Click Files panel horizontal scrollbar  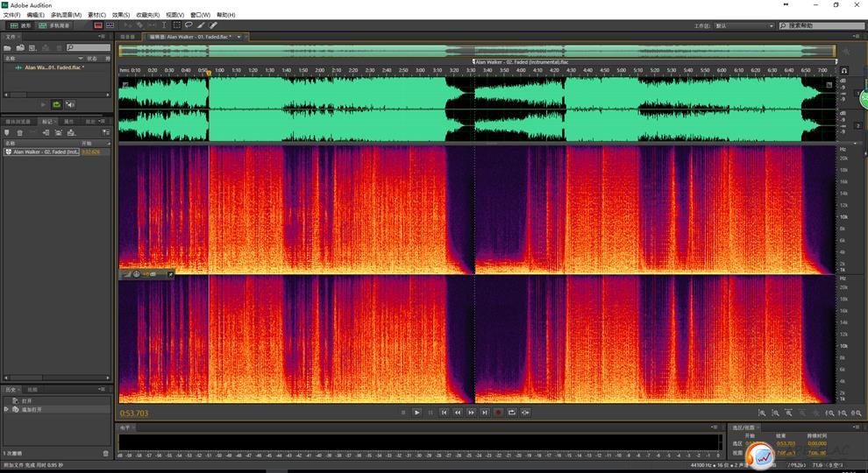57,95
